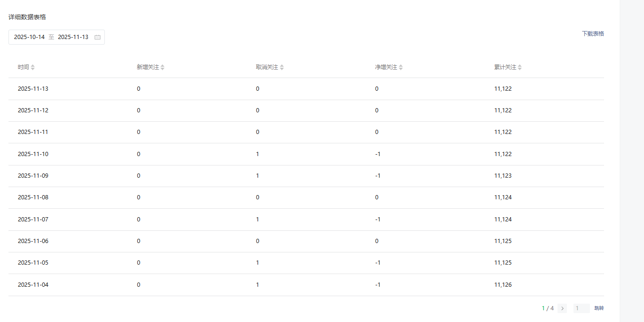Open end date 2025-11-13 picker

73,37
